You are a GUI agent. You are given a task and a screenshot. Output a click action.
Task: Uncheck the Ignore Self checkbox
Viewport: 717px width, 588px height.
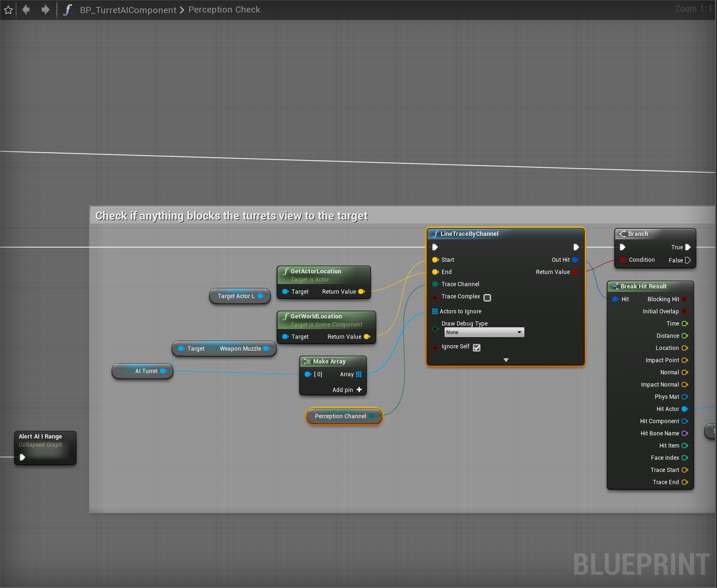click(x=476, y=347)
